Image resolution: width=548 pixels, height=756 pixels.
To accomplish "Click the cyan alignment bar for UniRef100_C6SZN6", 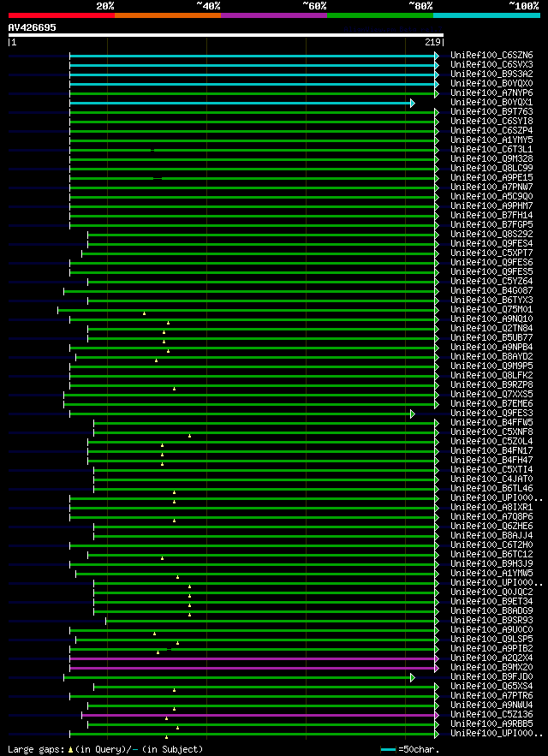I will click(253, 56).
